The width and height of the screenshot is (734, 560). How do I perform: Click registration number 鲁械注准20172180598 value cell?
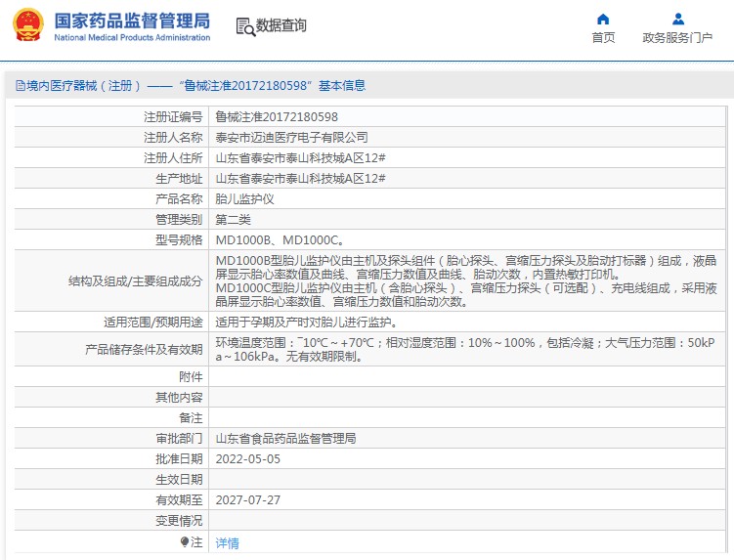277,116
